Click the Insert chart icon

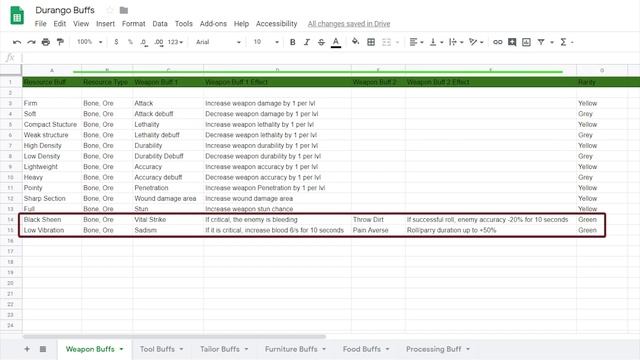(x=527, y=42)
